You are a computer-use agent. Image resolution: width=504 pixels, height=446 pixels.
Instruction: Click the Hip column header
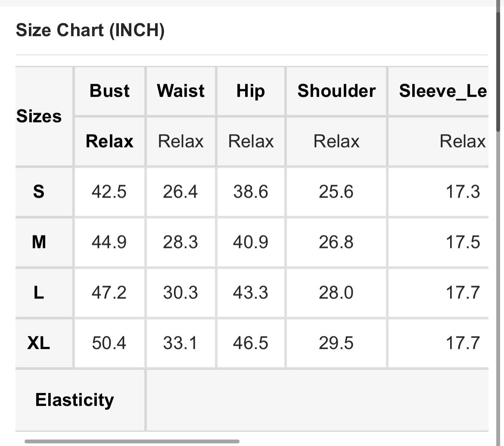250,91
